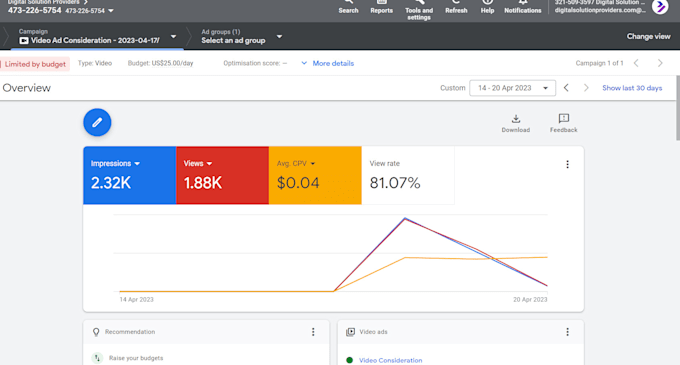Open the Video ads card options menu
680x365 pixels.
pyautogui.click(x=567, y=332)
